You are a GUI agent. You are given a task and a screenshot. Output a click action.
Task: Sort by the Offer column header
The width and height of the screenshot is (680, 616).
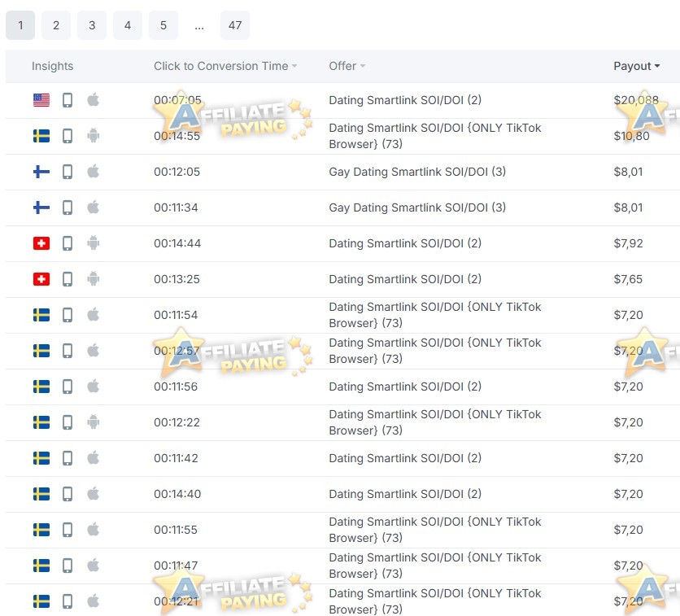[x=347, y=66]
